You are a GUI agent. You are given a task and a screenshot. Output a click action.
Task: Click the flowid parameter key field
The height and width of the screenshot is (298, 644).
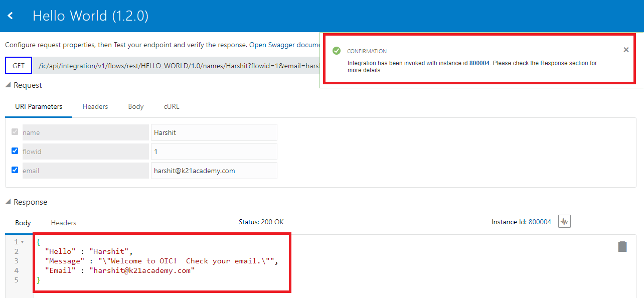[85, 152]
